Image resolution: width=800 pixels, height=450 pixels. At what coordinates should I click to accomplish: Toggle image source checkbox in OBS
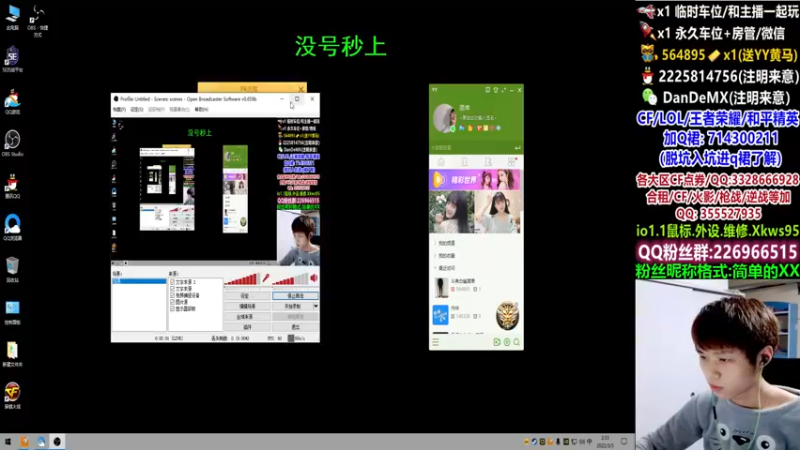[x=172, y=302]
